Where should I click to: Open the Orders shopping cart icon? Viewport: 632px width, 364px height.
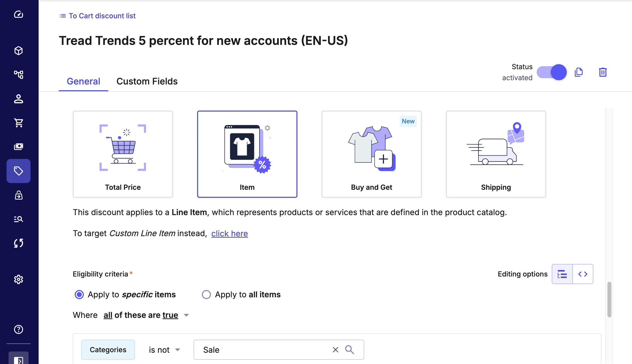(19, 123)
